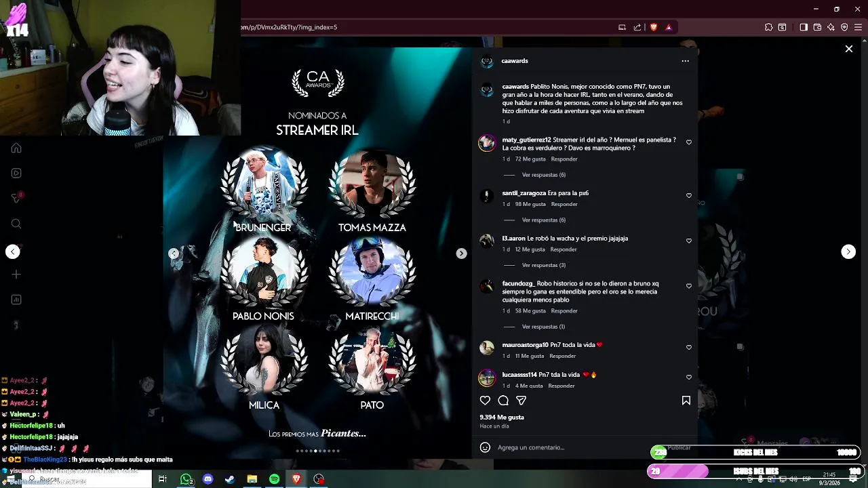
Task: Open facundozg_'s profile link
Action: (x=519, y=283)
